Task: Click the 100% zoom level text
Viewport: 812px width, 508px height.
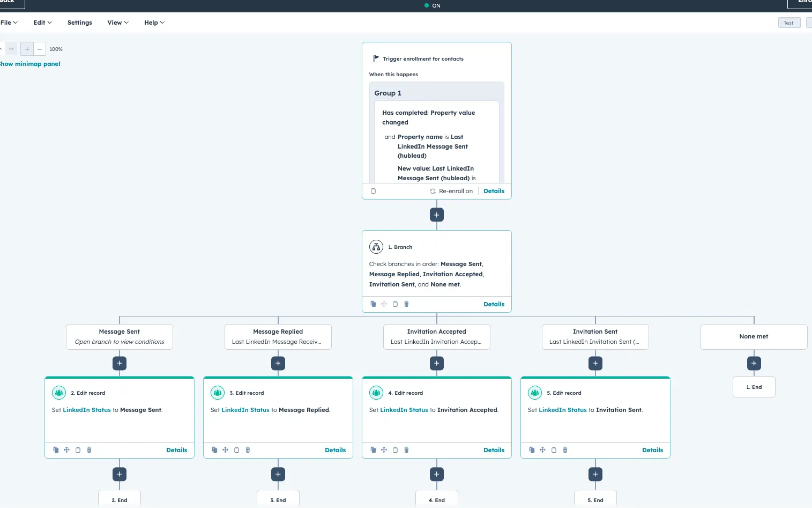Action: [56, 49]
